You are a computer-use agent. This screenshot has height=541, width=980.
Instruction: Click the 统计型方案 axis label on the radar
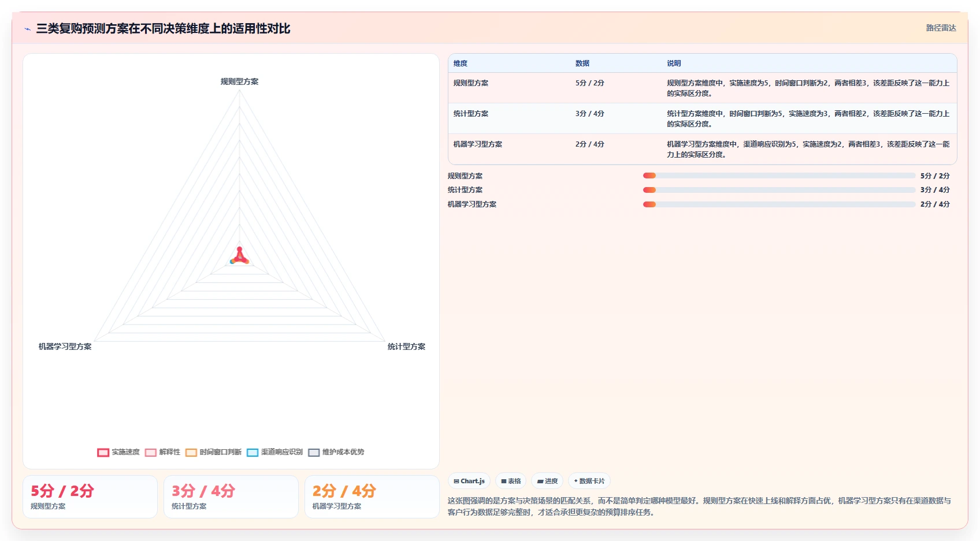coord(406,346)
